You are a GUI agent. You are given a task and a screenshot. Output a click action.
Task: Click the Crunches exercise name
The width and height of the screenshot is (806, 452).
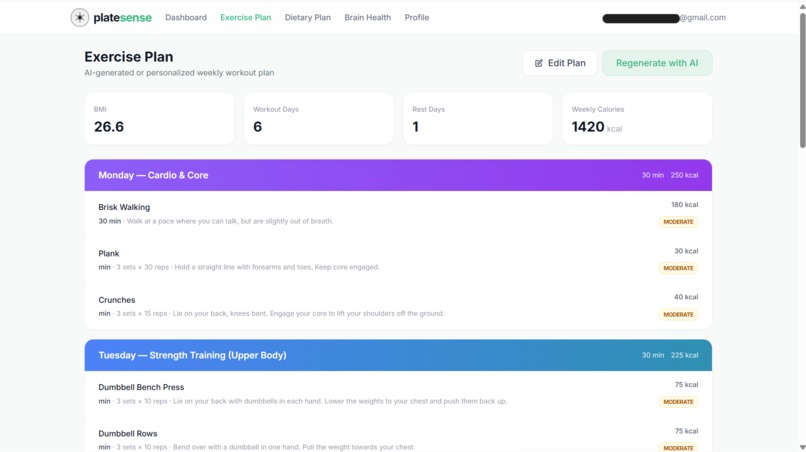[x=117, y=300]
